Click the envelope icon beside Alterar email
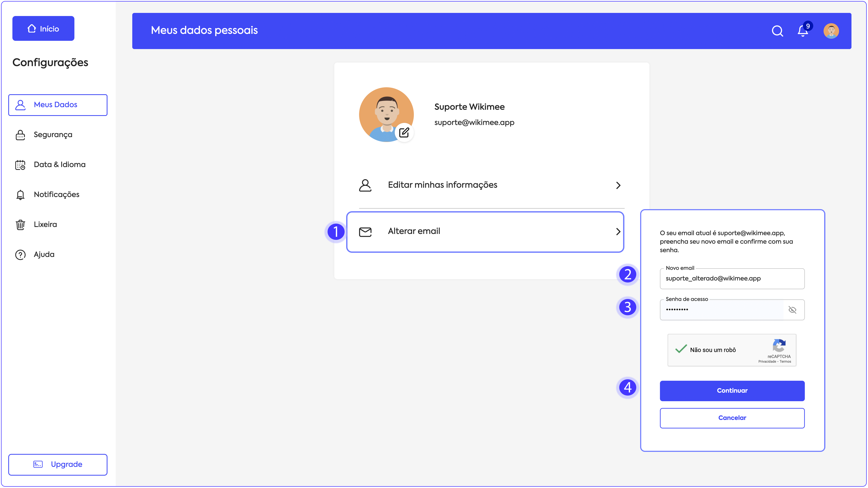This screenshot has width=868, height=488. tap(365, 232)
